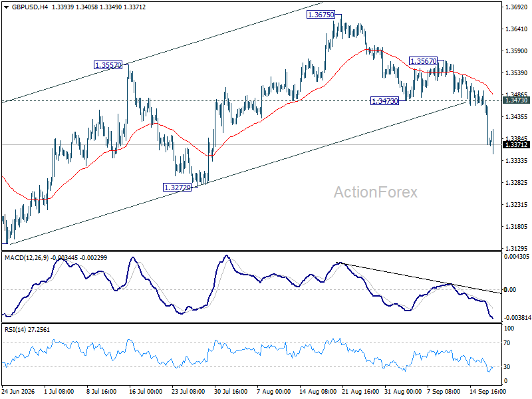
Task: Click the 1.34730 support price label
Action: point(385,101)
